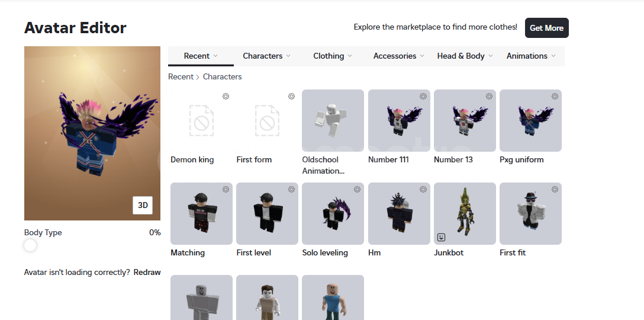Open settings gear on First level outfit
This screenshot has height=320, width=644.
[x=291, y=189]
